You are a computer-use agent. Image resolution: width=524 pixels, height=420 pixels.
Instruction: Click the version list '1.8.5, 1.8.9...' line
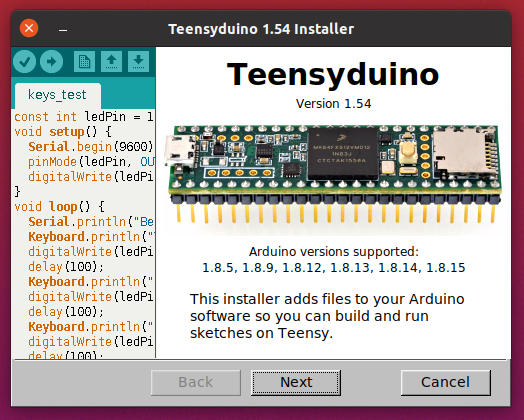334,268
